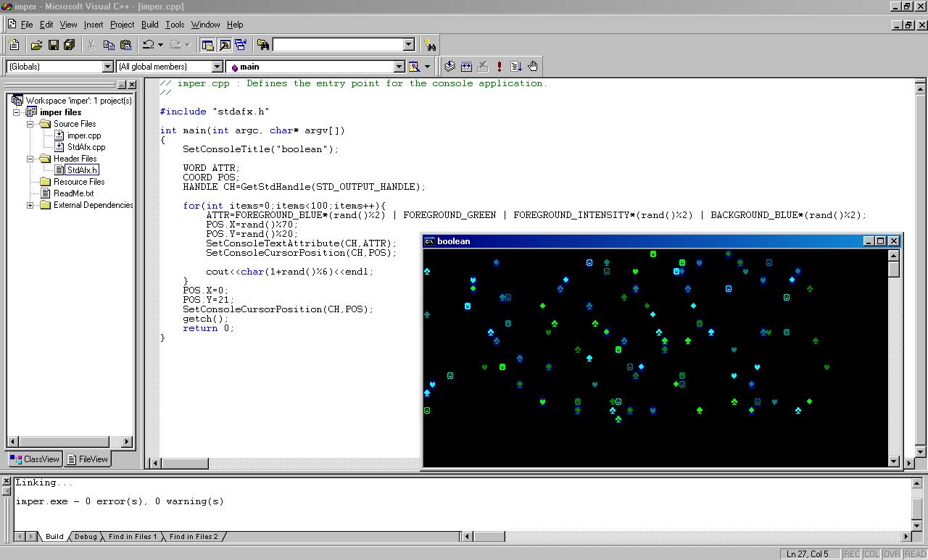The image size is (928, 560).
Task: Click the Save All toolbar icon
Action: [70, 45]
